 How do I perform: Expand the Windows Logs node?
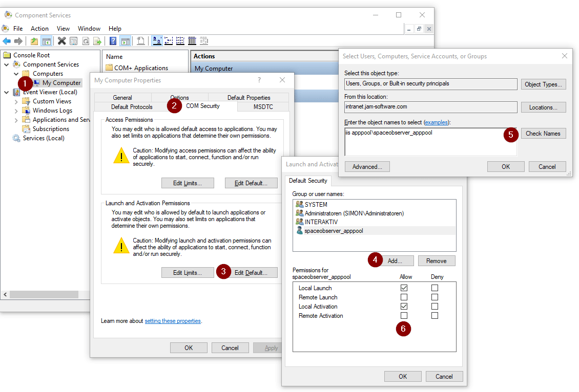(x=16, y=110)
